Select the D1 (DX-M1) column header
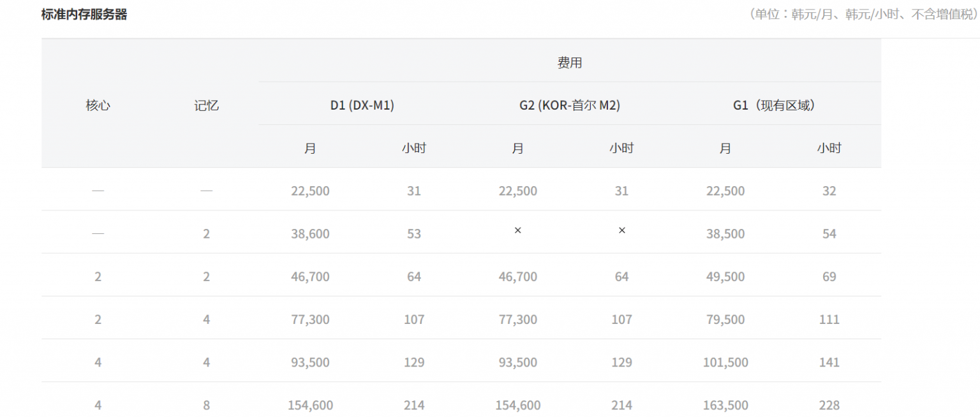Viewport: 980px width, 417px height. 362,105
